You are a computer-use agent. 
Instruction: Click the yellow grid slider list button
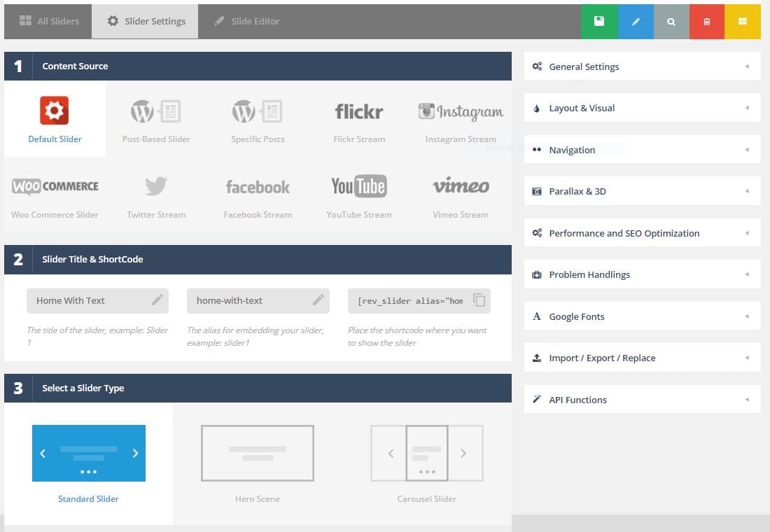[x=743, y=21]
